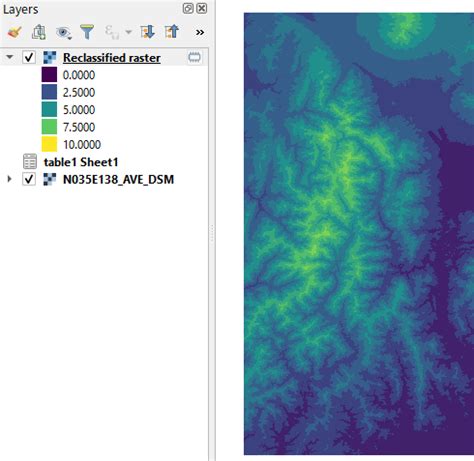The height and width of the screenshot is (461, 474).
Task: Undock the Layers panel with the float button
Action: click(188, 8)
